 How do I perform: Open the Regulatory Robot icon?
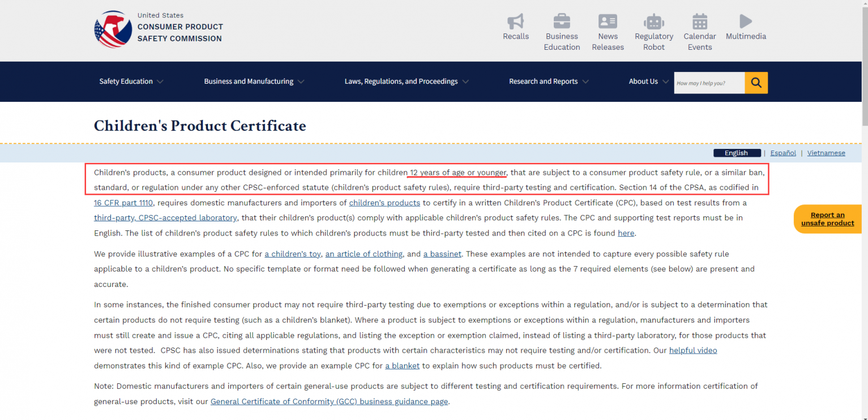654,22
